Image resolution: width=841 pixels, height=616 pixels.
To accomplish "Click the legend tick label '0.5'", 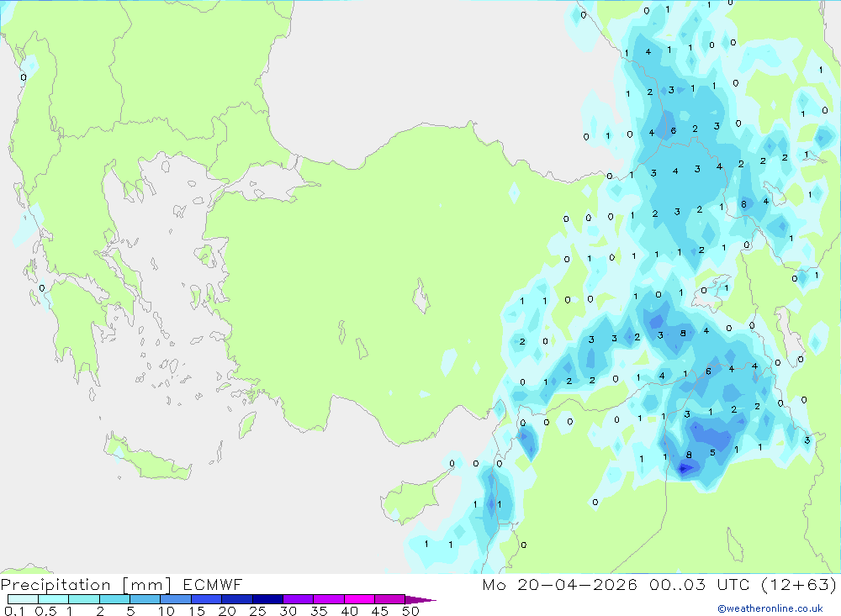I will 45,611.
